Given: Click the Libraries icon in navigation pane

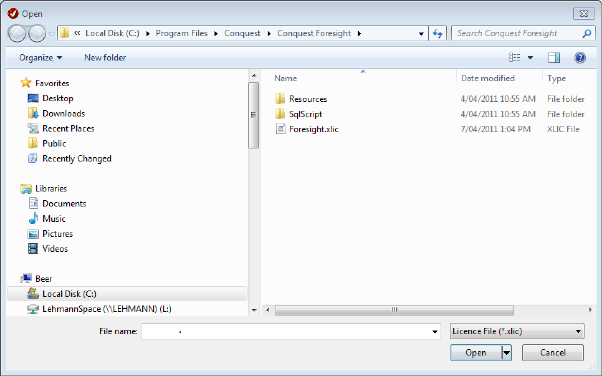Looking at the screenshot, I should [x=26, y=189].
